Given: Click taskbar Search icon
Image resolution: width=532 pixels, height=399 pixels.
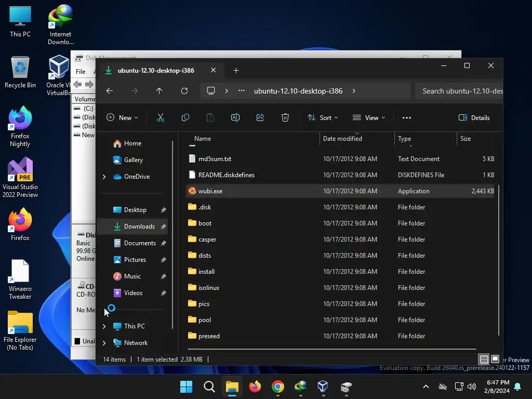Looking at the screenshot, I should [x=209, y=387].
